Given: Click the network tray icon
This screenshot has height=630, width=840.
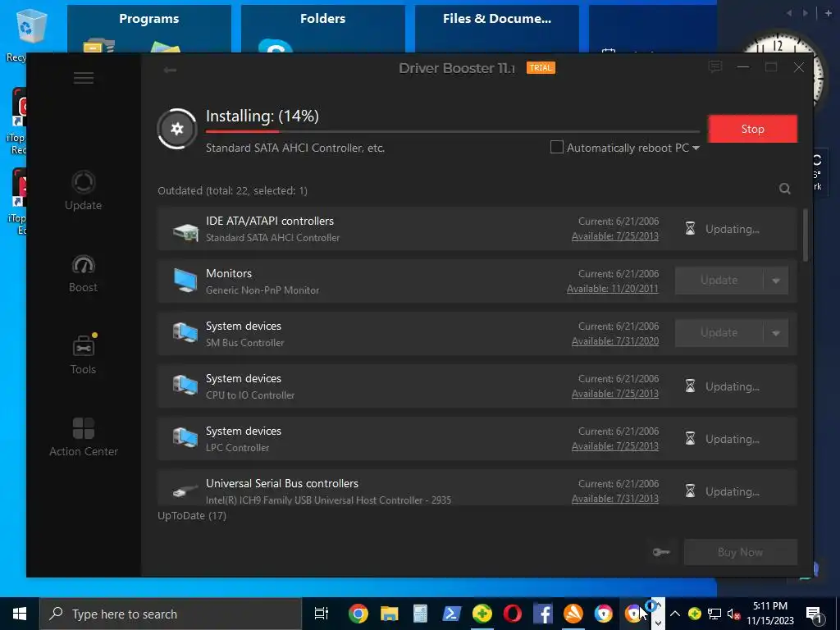Looking at the screenshot, I should point(714,614).
